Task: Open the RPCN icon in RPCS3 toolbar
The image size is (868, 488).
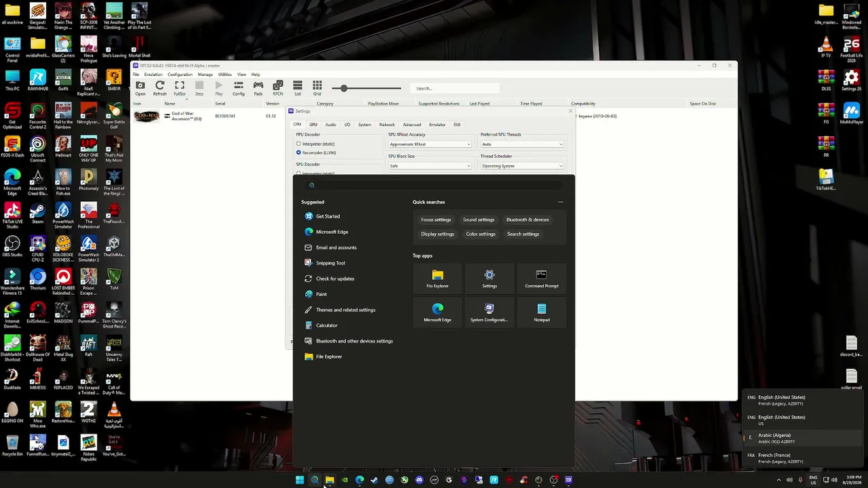Action: point(278,87)
